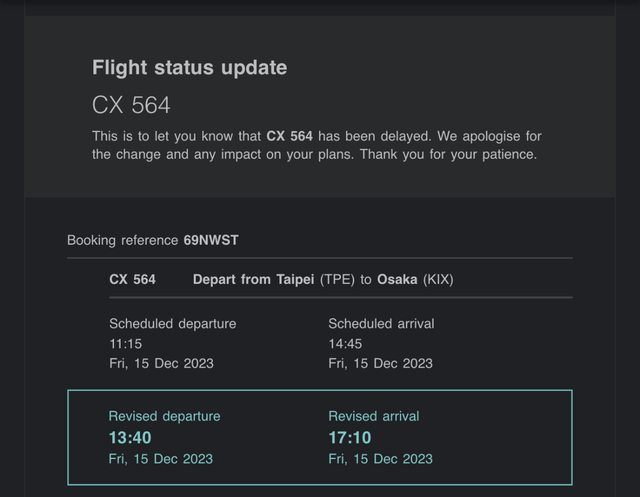
Task: Click the "Revised departure" label
Action: click(164, 416)
